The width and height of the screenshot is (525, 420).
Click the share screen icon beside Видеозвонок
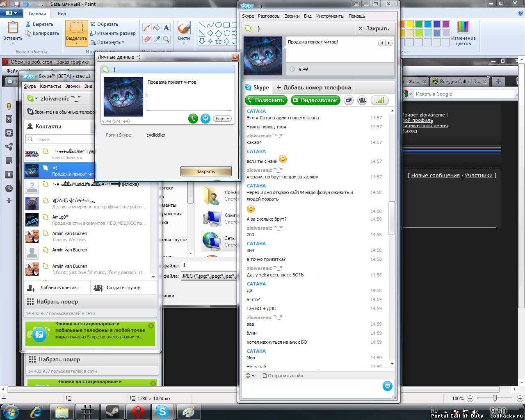pyautogui.click(x=348, y=100)
